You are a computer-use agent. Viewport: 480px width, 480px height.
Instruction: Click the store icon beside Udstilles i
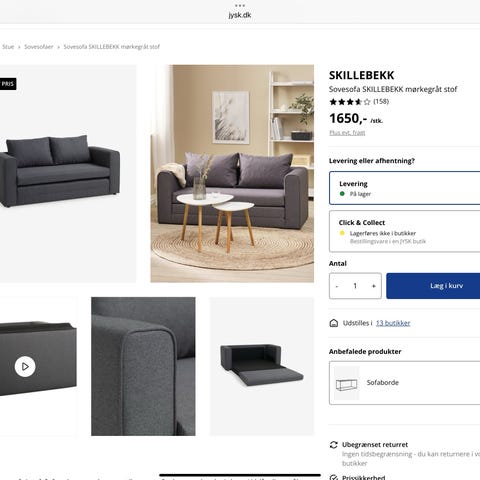[334, 323]
